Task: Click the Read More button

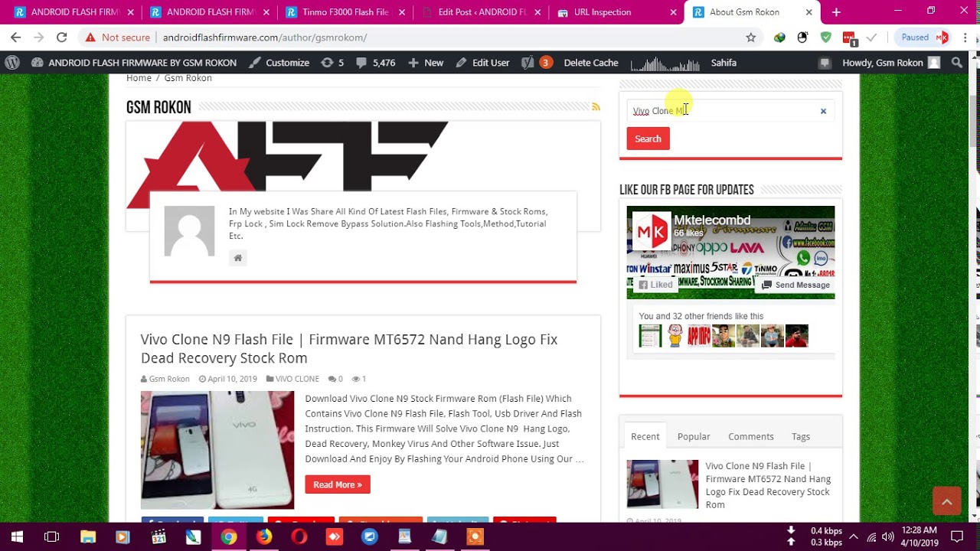Action: 338,484
